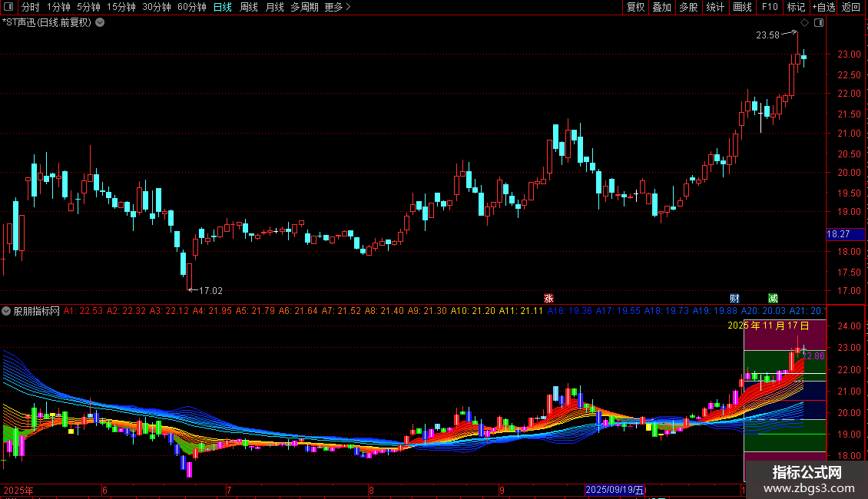The height and width of the screenshot is (499, 868).
Task: Expand the 股朋指标网 indicator dropdown
Action: click(6, 311)
